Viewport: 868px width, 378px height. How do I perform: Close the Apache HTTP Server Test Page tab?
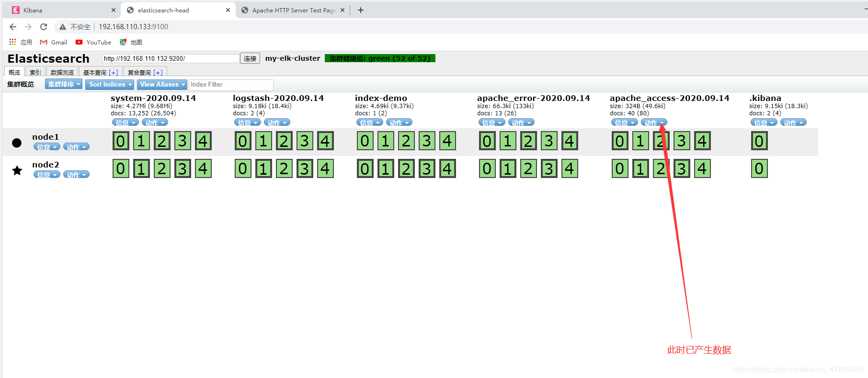(343, 10)
